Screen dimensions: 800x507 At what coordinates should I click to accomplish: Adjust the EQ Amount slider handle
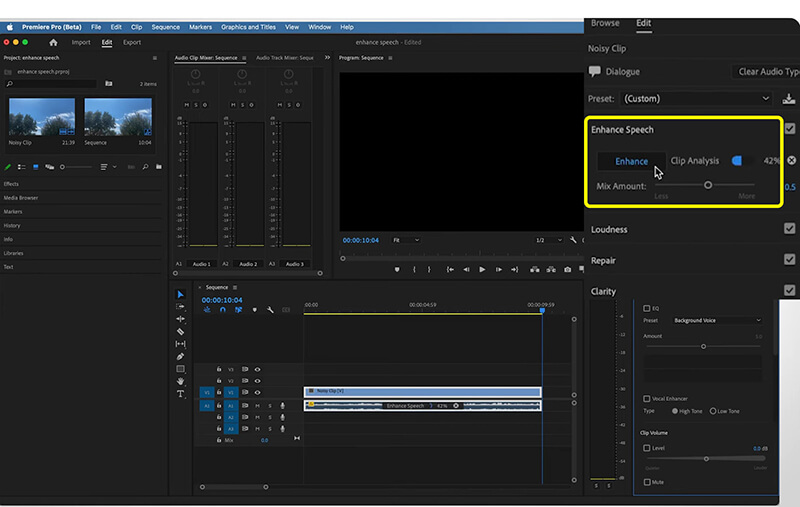tap(703, 346)
